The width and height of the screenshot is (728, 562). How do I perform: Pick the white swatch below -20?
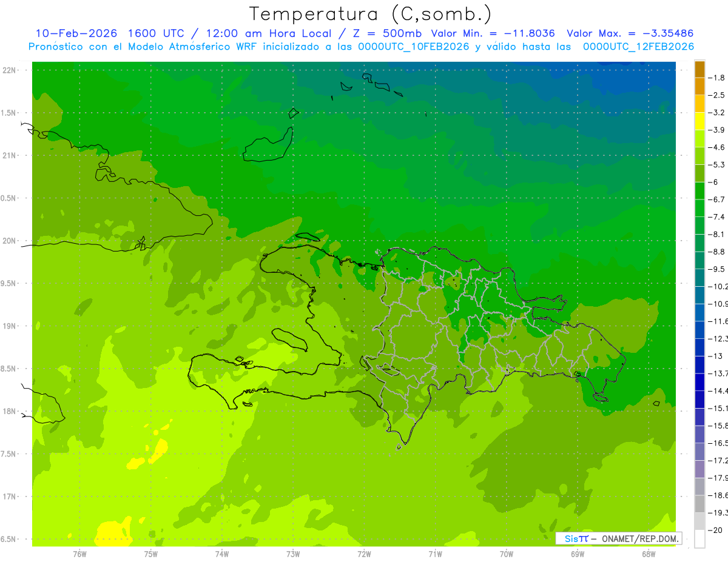tap(699, 539)
